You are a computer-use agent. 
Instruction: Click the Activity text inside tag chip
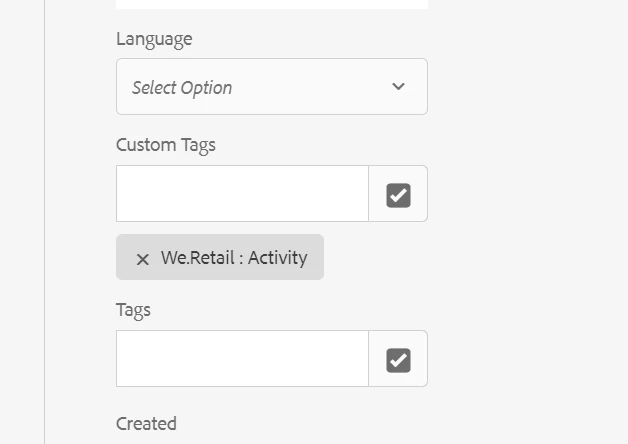(278, 257)
